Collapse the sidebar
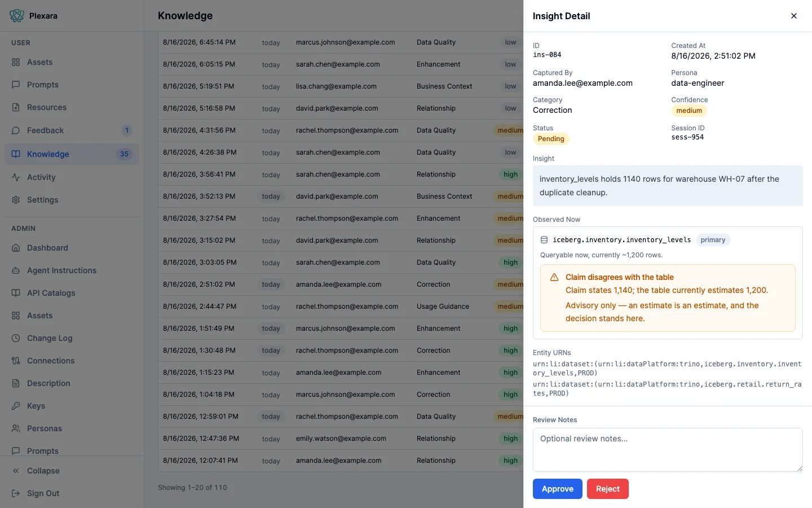 click(x=72, y=471)
